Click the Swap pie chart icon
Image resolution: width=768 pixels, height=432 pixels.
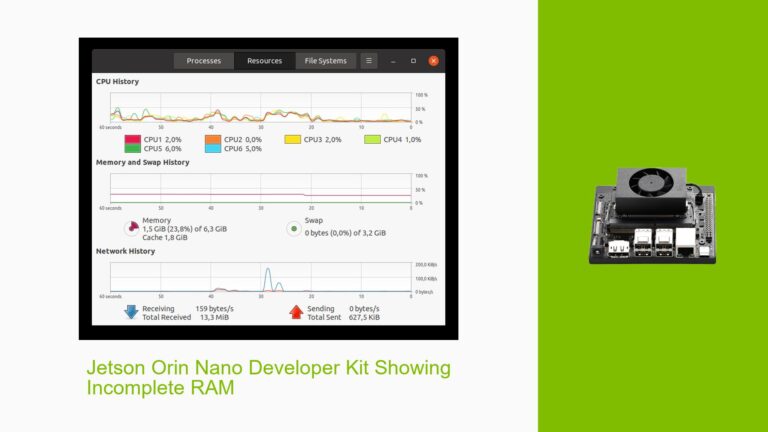tap(294, 228)
